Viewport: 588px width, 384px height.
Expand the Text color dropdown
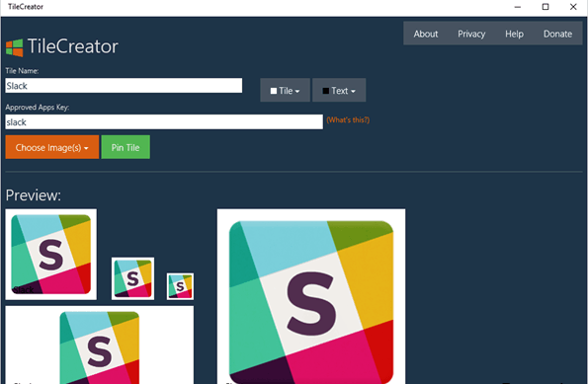coord(339,90)
